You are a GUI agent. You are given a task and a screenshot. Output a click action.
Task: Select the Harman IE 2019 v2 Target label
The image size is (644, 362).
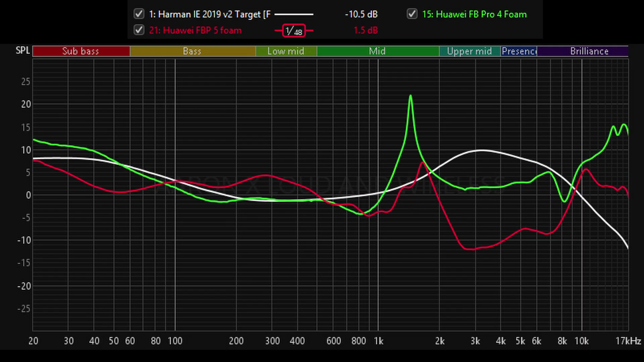[210, 14]
